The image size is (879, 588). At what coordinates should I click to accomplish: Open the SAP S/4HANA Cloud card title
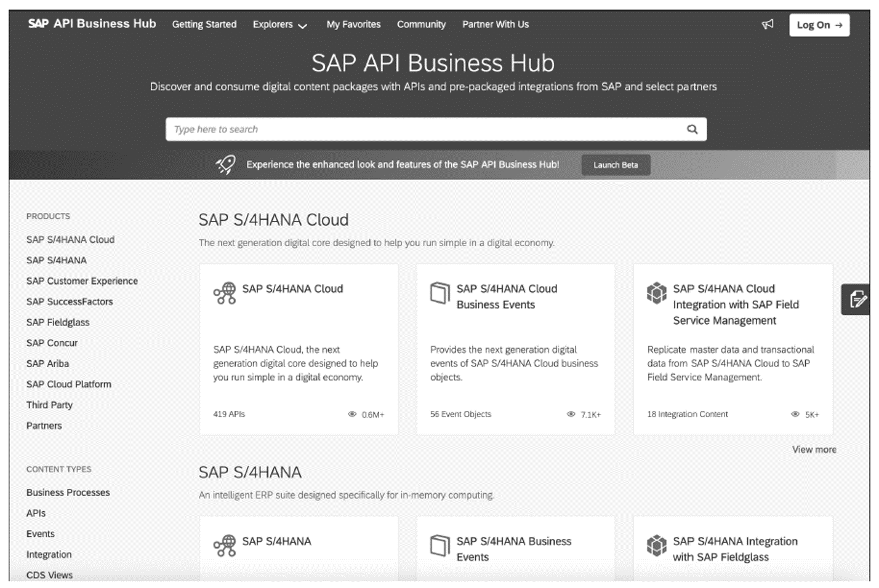pos(292,289)
